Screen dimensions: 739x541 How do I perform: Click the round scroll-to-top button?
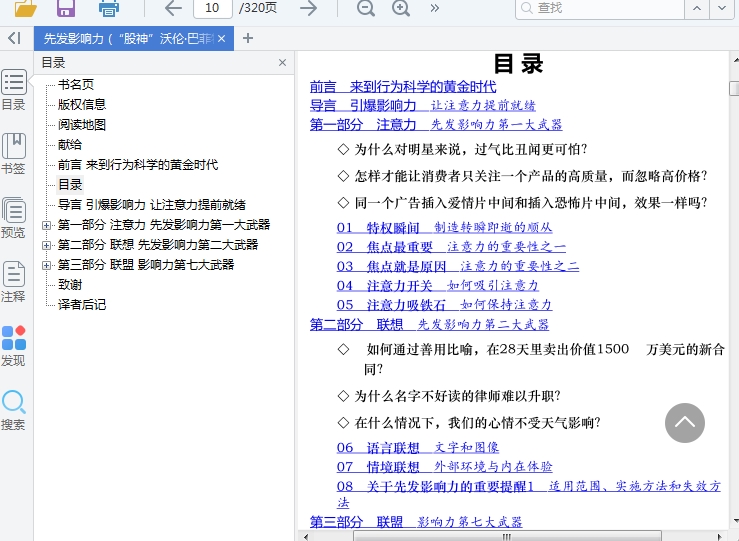(685, 423)
